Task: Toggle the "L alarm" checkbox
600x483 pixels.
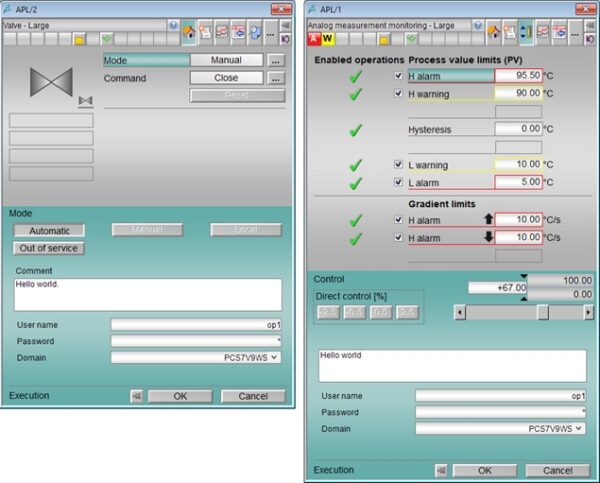Action: tap(398, 182)
